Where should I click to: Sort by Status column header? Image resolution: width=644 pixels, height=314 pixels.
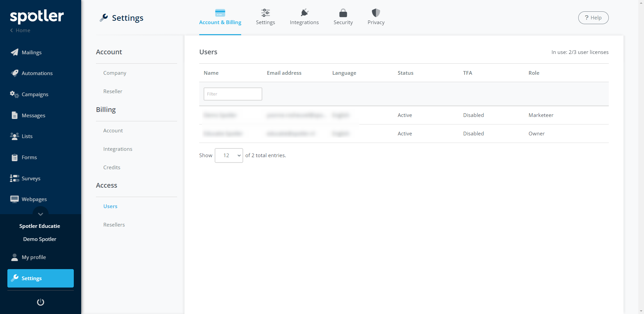pyautogui.click(x=406, y=73)
